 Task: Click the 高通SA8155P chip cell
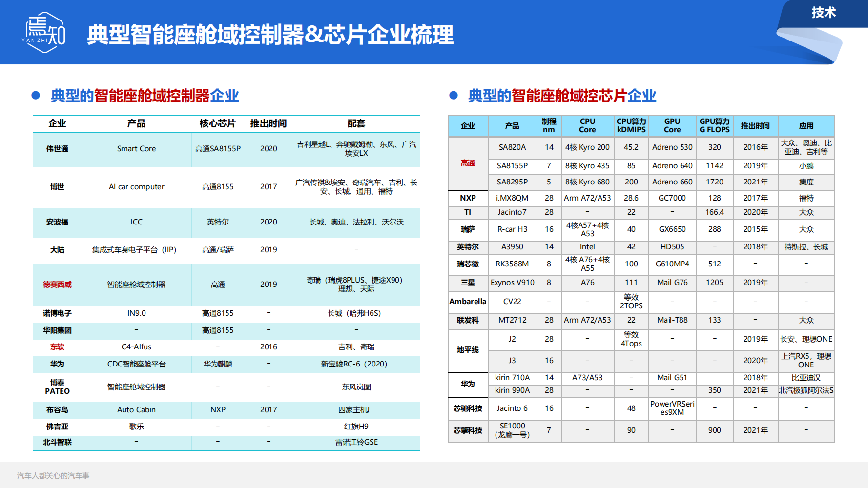218,149
